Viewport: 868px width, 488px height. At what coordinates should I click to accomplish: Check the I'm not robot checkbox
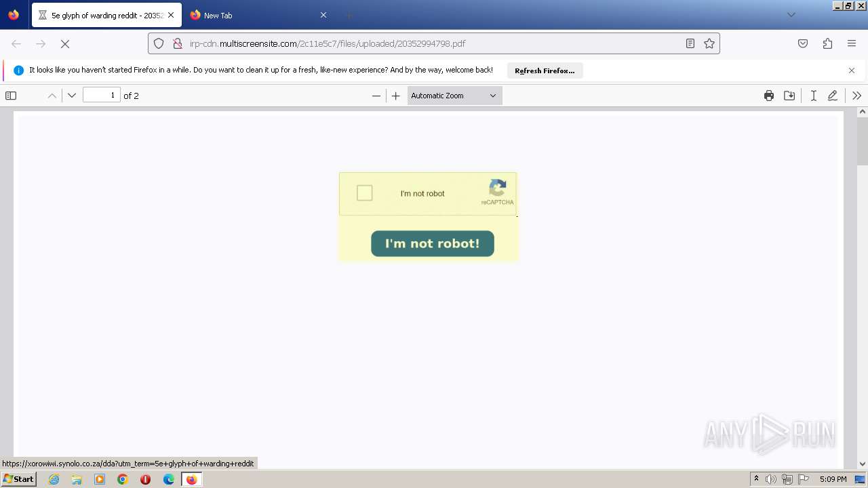(365, 193)
